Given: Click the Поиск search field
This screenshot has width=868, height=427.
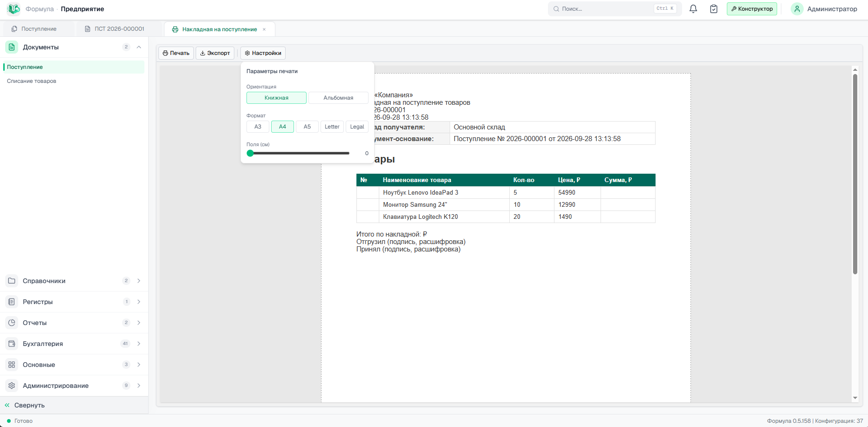Looking at the screenshot, I should click(x=615, y=9).
